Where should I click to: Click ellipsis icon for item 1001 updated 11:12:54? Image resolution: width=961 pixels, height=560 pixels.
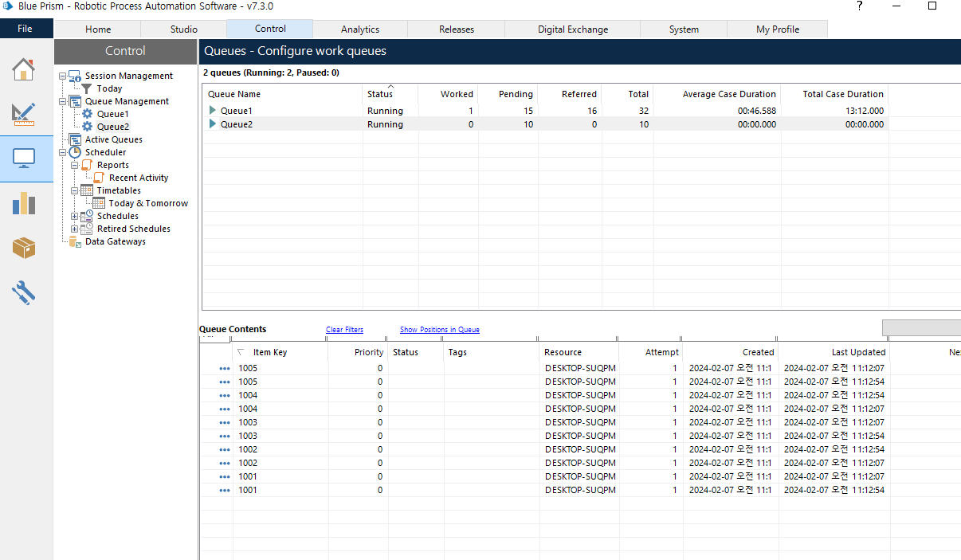[225, 491]
